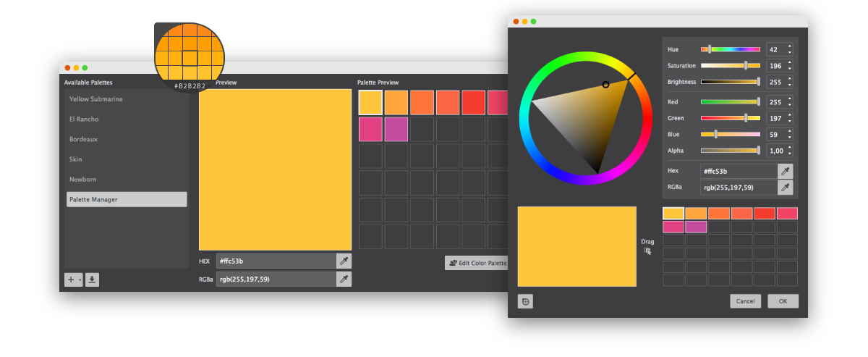Click the HEX field in Palette Manager window
Screen dimensions: 868x357
tap(276, 261)
